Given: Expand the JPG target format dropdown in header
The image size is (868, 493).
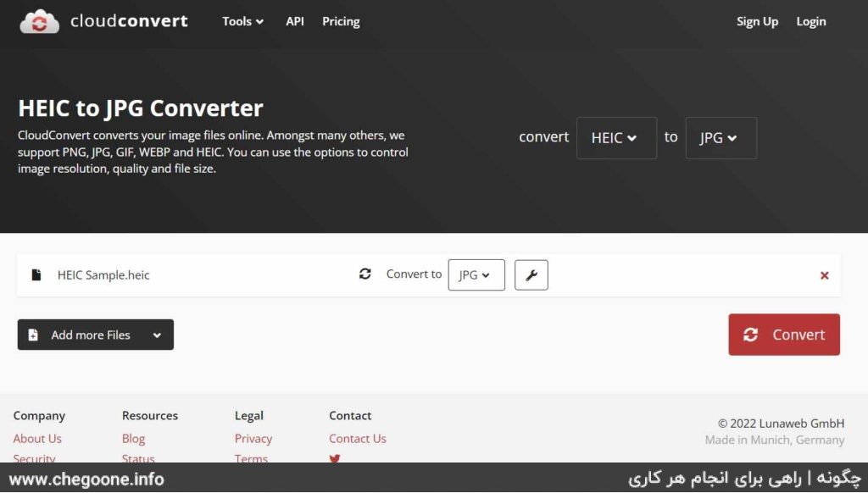Looking at the screenshot, I should pyautogui.click(x=721, y=138).
